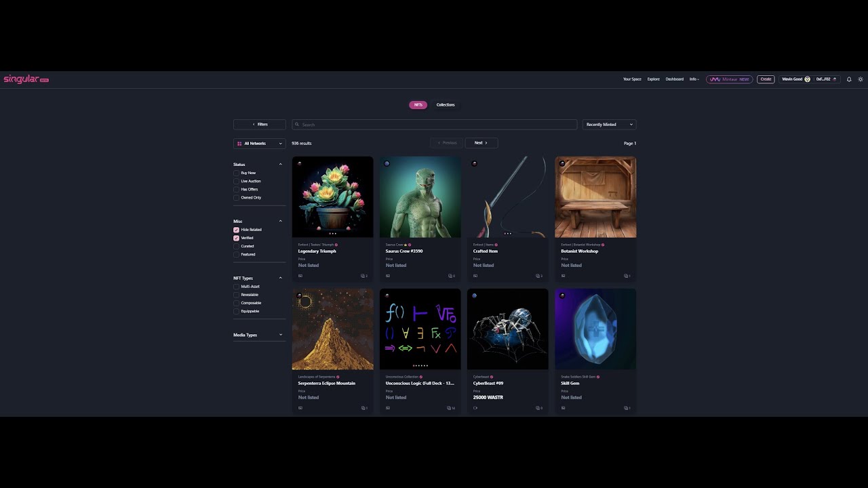Check the Revealable NFT type
This screenshot has height=488, width=868.
pyautogui.click(x=236, y=295)
